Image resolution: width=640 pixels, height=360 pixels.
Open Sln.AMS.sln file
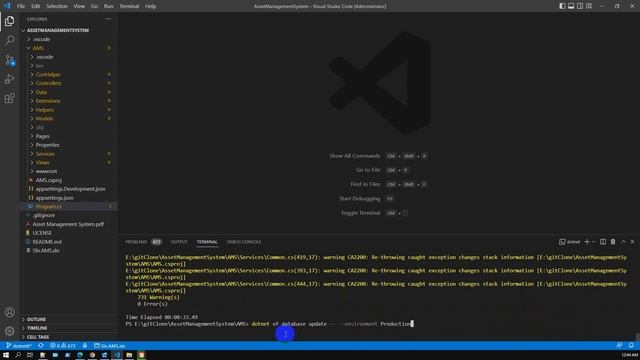coord(69,251)
